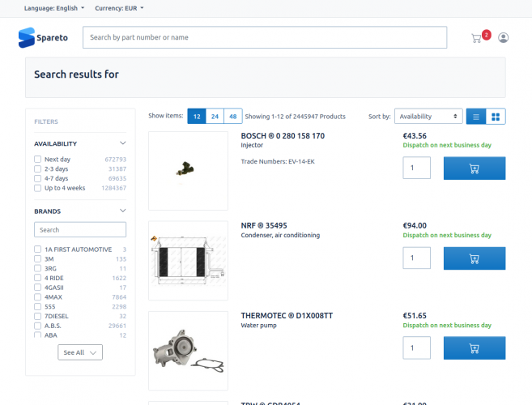The height and width of the screenshot is (405, 532).
Task: Tick the 4GASII brand checkbox
Action: click(38, 288)
